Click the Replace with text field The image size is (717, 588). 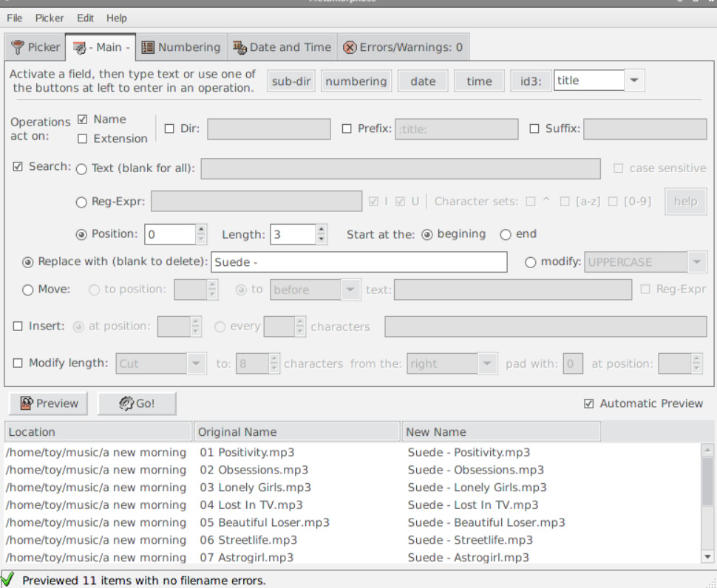(359, 262)
